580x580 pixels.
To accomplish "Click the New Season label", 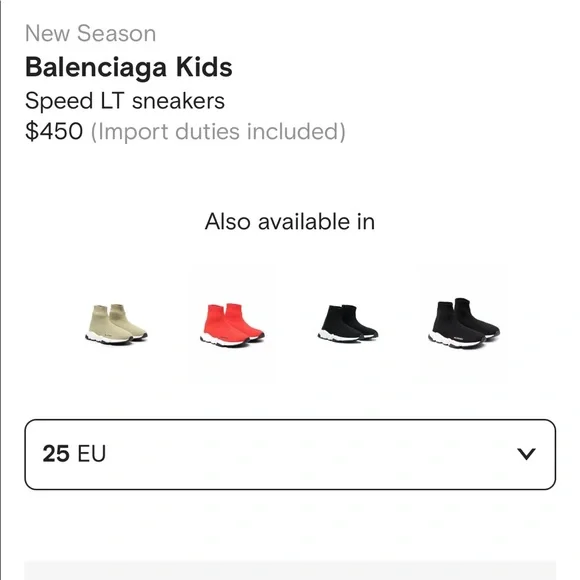I will pyautogui.click(x=91, y=33).
